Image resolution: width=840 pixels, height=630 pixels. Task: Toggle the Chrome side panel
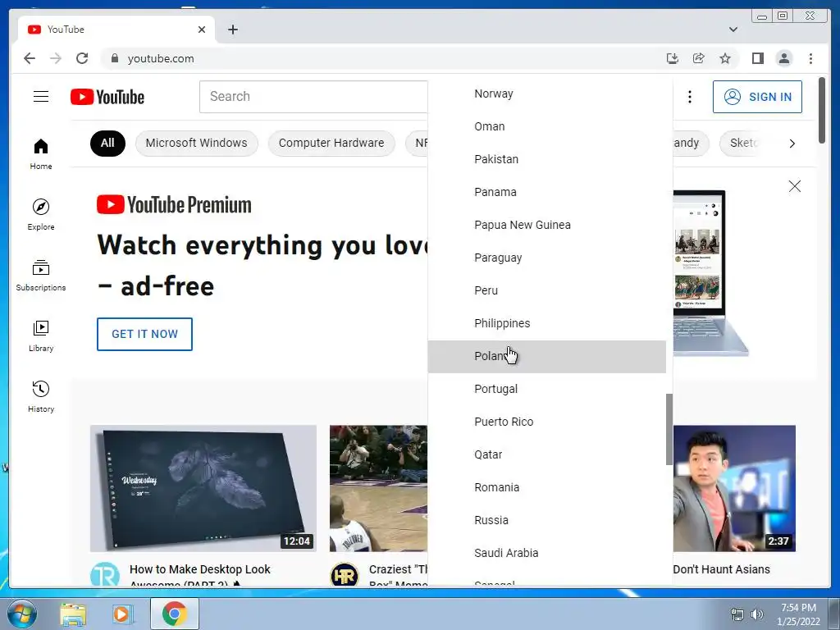click(757, 58)
